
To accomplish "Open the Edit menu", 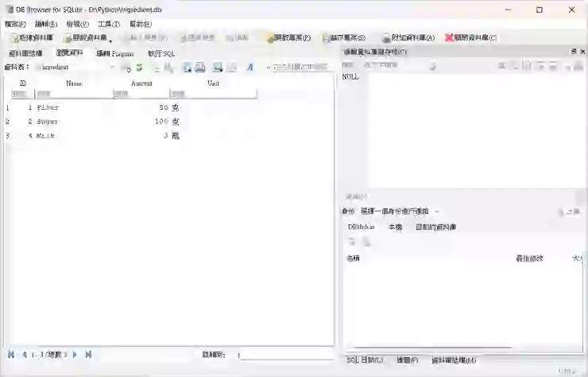I will (x=46, y=24).
